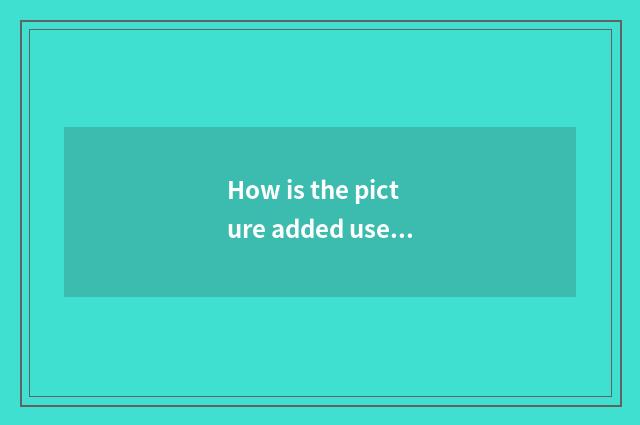Click the word "the" in the heading
The width and height of the screenshot is (640, 425).
(329, 190)
